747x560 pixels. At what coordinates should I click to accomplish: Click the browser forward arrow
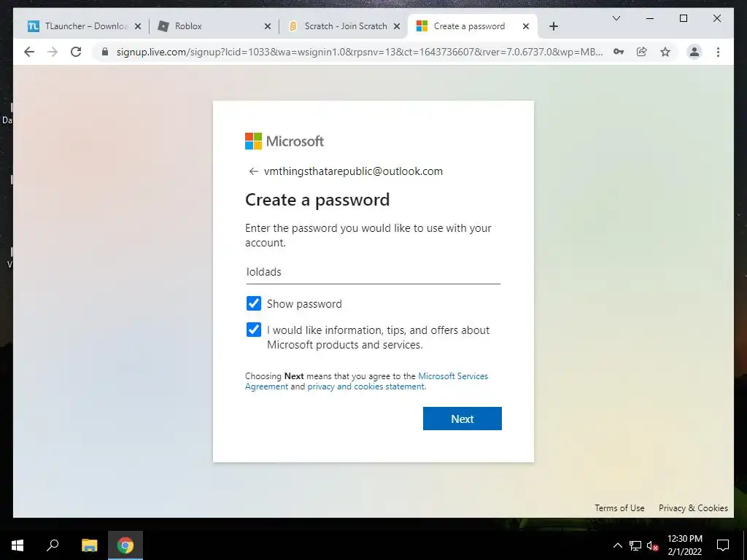point(53,52)
